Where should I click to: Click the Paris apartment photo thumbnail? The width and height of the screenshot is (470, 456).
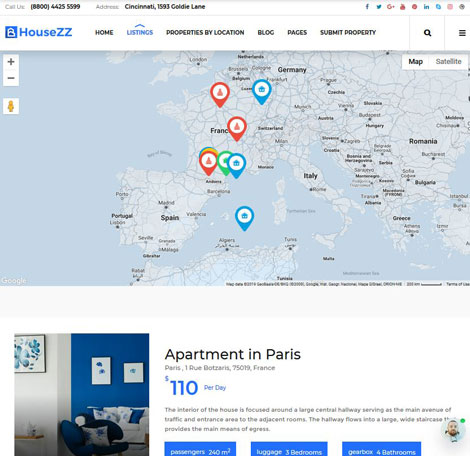(82, 395)
